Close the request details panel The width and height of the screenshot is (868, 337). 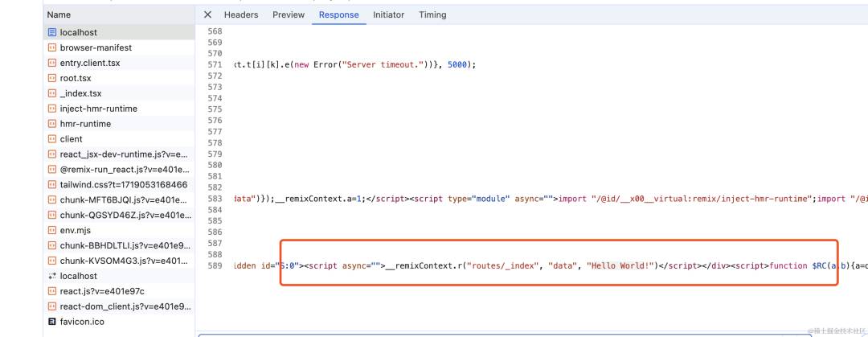(207, 15)
